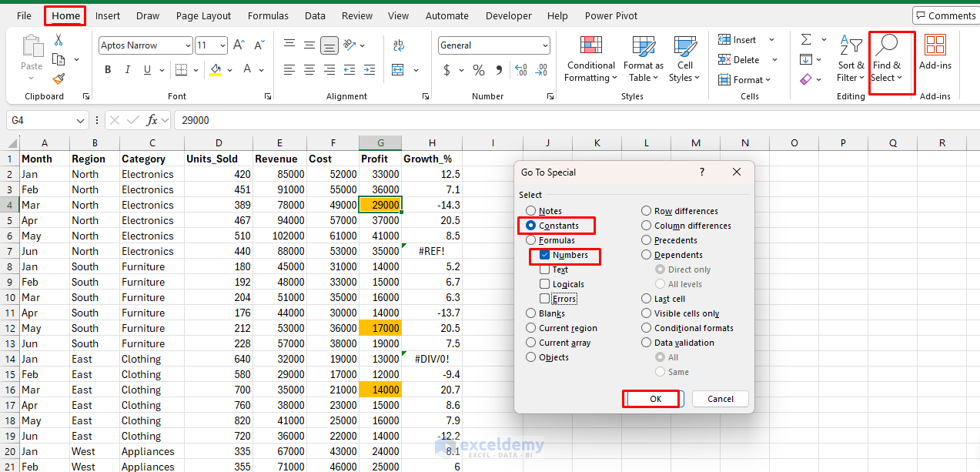Open the File tab
Screen dimensions: 980x472
[24, 15]
